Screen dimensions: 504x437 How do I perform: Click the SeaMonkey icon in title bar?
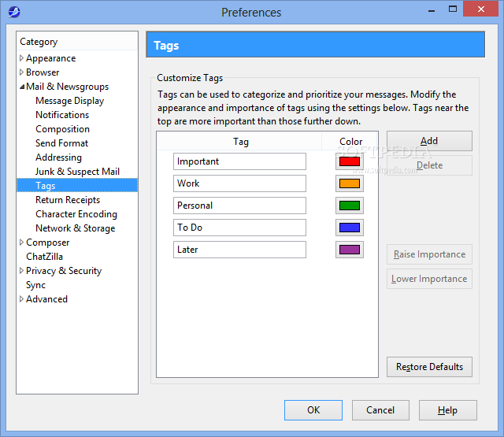point(14,12)
